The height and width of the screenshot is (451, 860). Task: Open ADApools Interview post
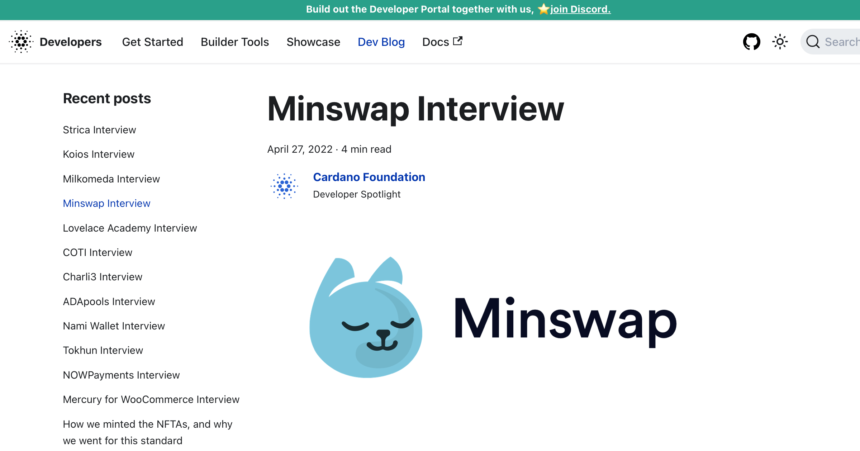coord(109,301)
